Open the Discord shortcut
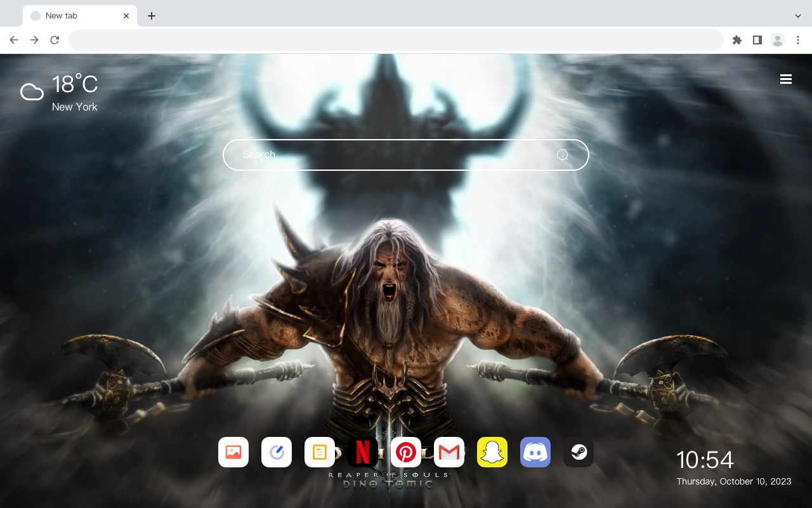Screen dimensions: 812x508 click(535, 452)
